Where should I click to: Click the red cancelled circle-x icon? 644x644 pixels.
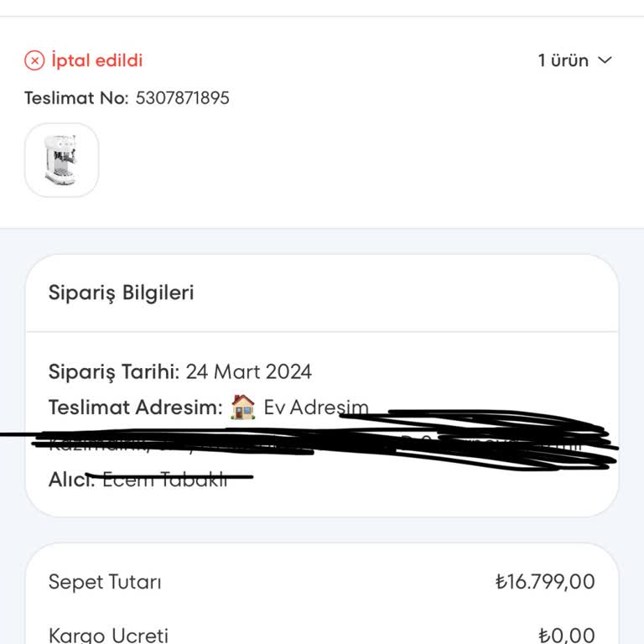coord(34,60)
